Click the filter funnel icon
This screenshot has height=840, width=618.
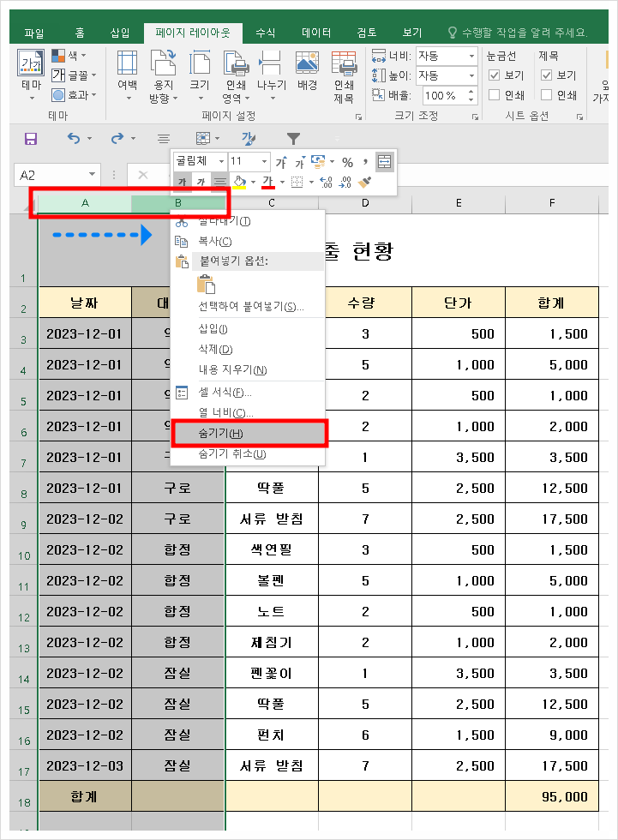293,139
